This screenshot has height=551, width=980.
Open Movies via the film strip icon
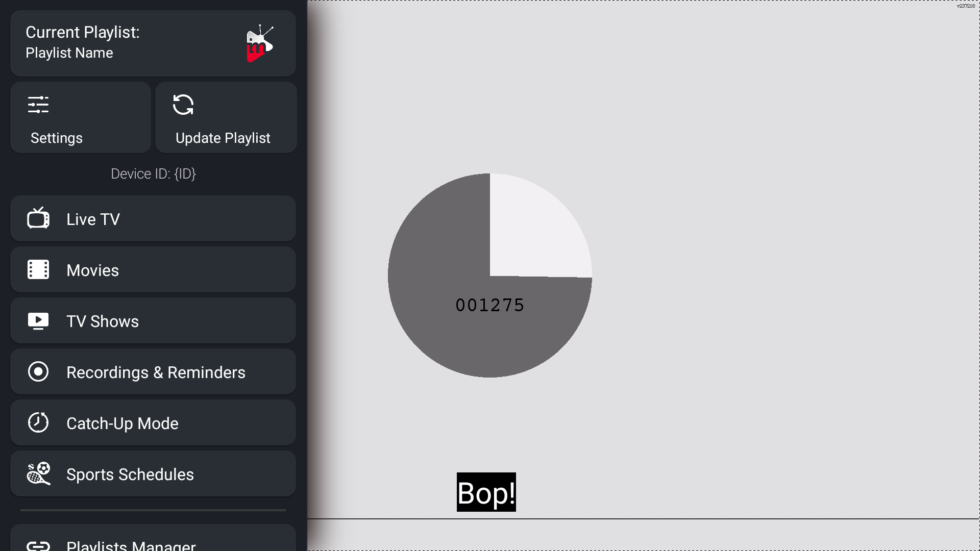(37, 269)
